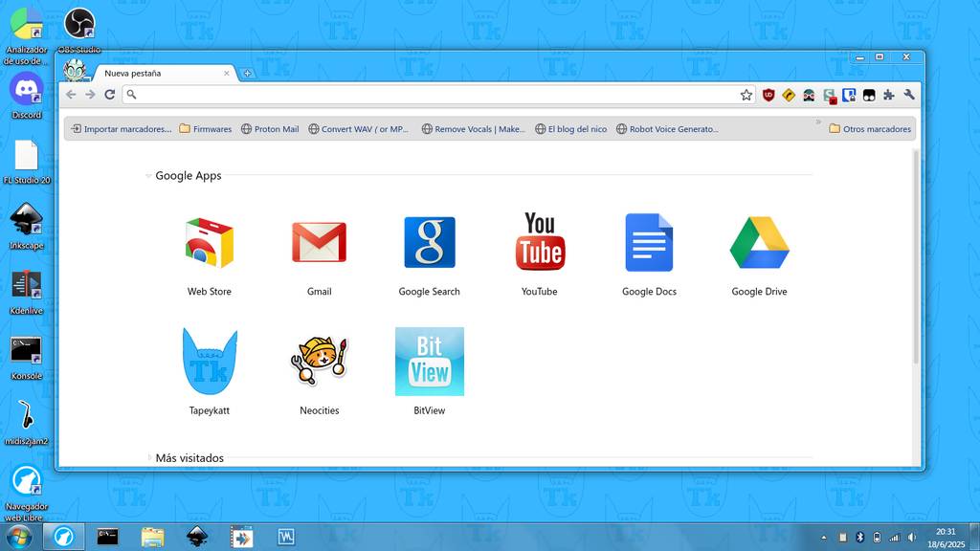Go back to the previous page
Screen dimensions: 980x551
click(71, 95)
